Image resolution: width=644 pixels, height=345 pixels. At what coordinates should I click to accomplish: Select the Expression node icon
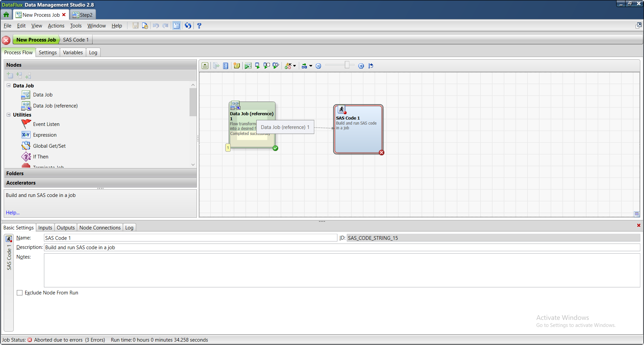[x=26, y=135]
